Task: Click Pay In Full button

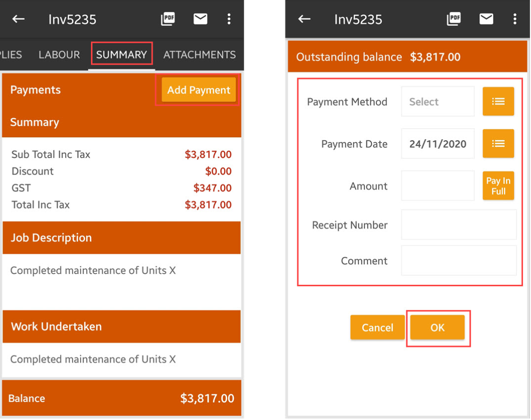Action: [498, 186]
